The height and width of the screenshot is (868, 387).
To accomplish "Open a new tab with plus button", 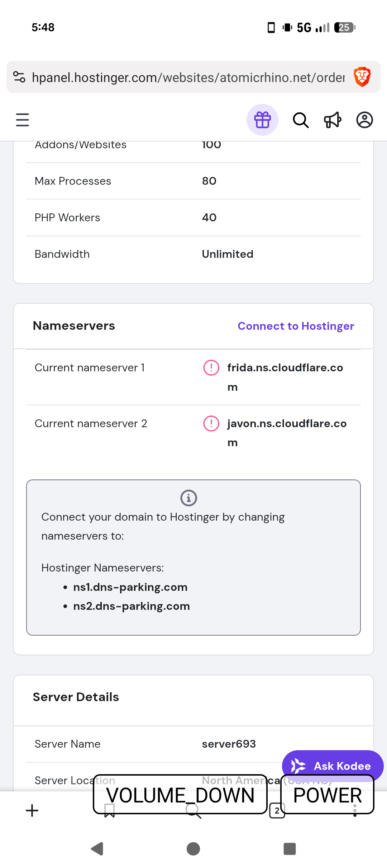I will [x=32, y=811].
